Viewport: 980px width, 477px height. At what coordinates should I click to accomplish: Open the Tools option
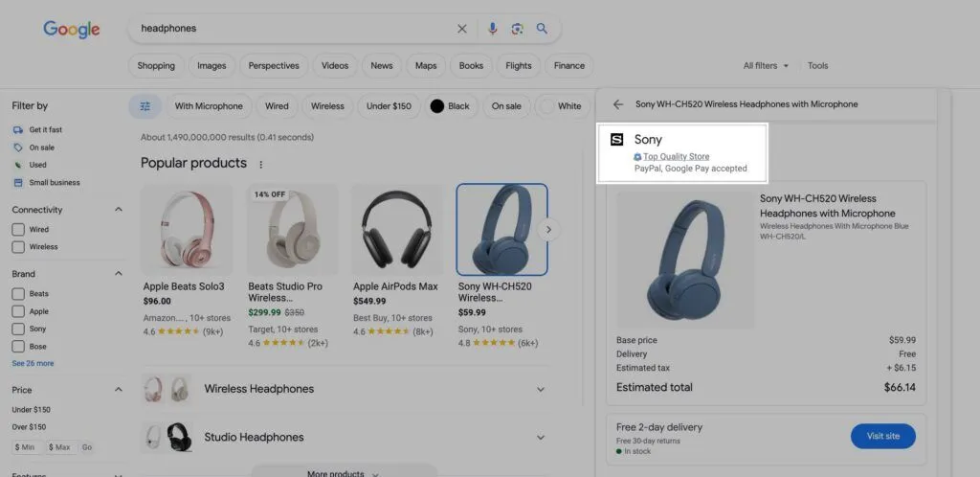[x=817, y=66]
